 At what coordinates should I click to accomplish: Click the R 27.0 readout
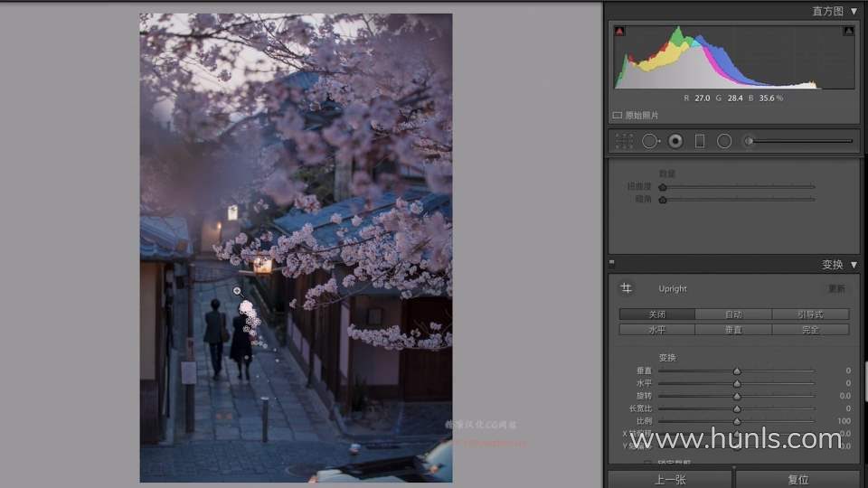point(696,98)
